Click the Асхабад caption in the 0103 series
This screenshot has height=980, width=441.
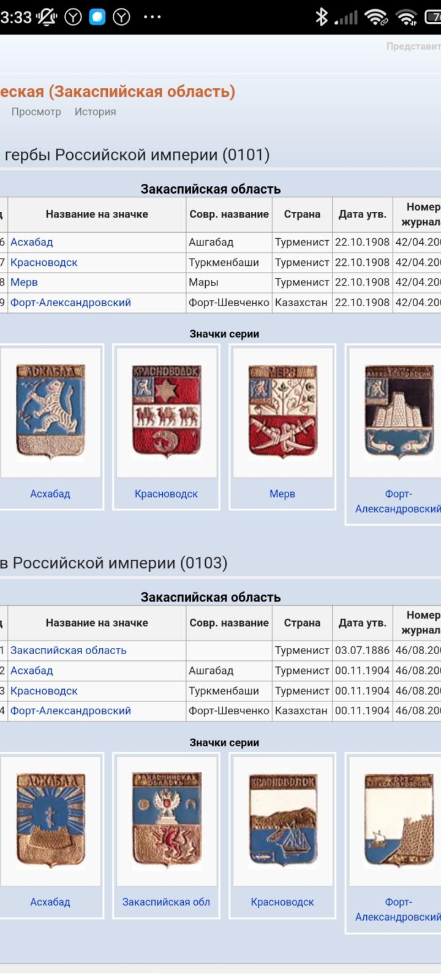point(50,902)
